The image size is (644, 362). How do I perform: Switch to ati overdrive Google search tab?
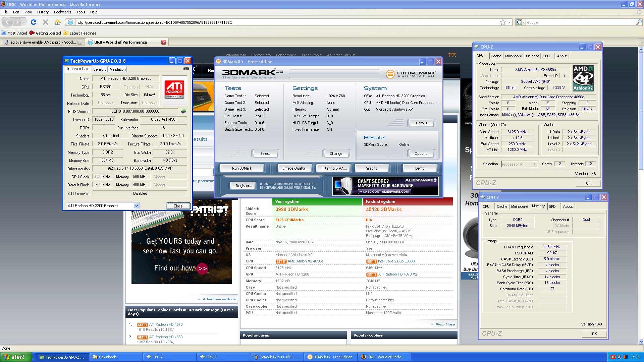(43, 42)
